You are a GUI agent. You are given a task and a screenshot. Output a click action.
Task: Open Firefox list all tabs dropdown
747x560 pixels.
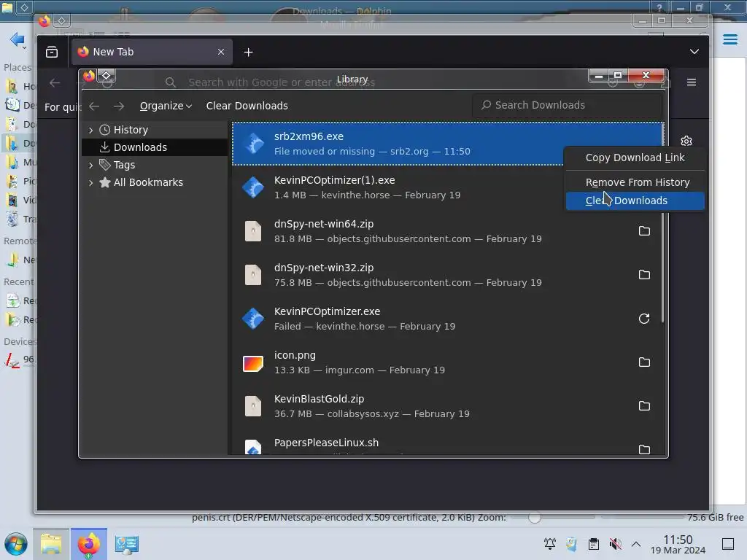(x=694, y=52)
